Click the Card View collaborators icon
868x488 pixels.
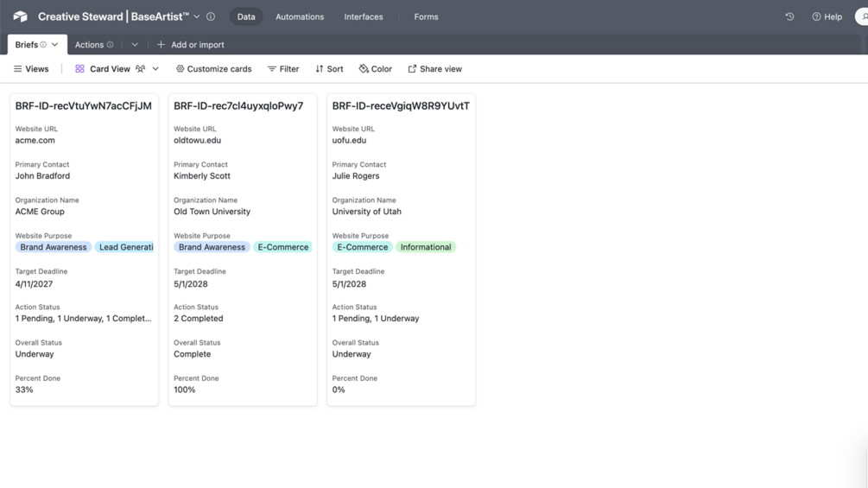click(x=141, y=69)
